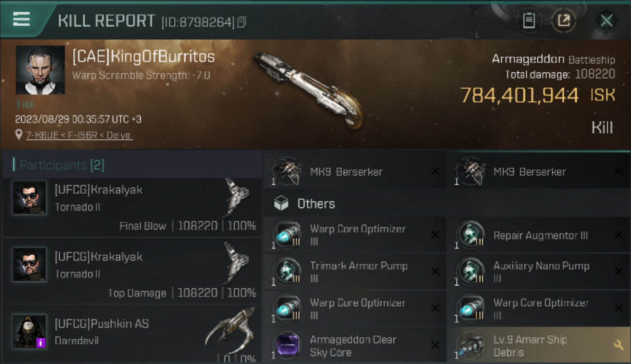Click the Lv.9 Amarr Ship Debris wrench

(x=618, y=345)
